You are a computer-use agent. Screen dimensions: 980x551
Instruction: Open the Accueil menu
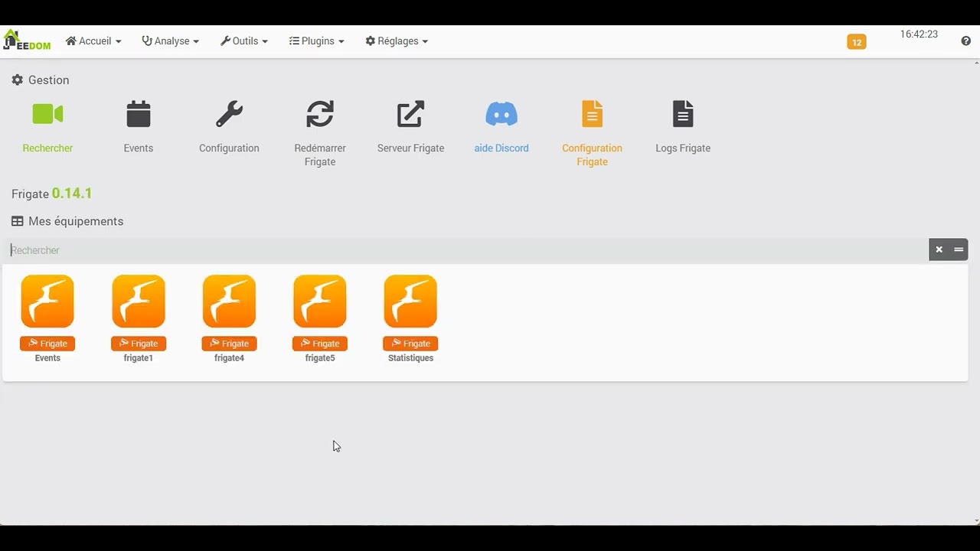click(93, 41)
